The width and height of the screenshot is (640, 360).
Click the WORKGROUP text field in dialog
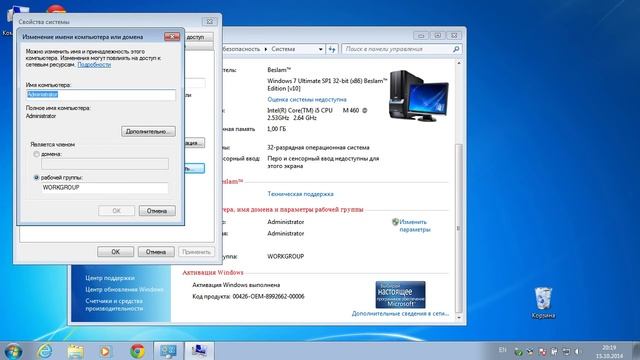point(104,188)
